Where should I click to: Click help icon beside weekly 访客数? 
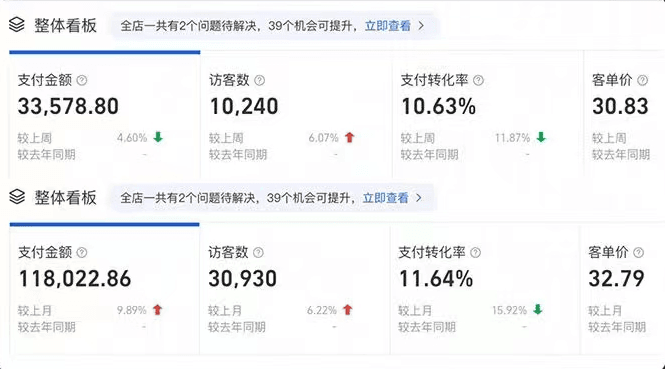coord(260,80)
